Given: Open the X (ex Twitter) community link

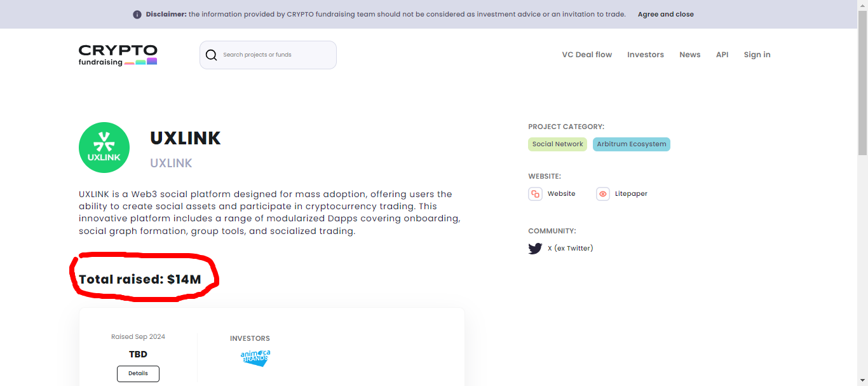Looking at the screenshot, I should [x=570, y=249].
